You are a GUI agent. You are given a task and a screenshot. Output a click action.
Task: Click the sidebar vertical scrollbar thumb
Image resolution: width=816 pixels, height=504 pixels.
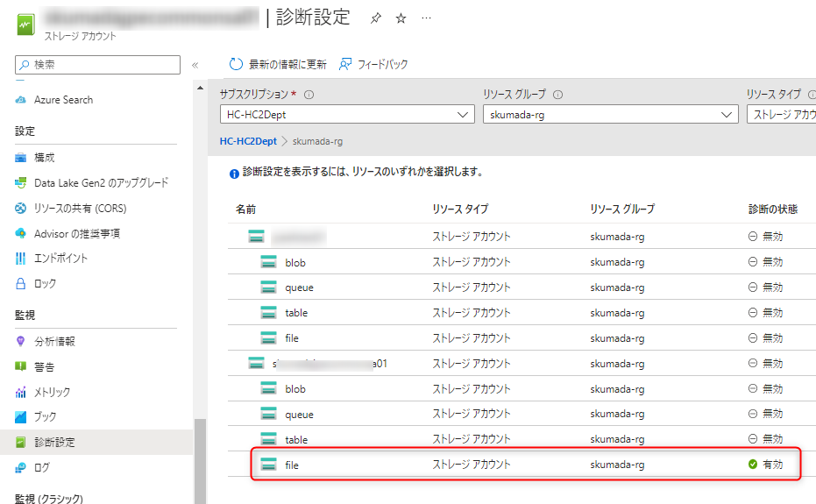point(201,461)
